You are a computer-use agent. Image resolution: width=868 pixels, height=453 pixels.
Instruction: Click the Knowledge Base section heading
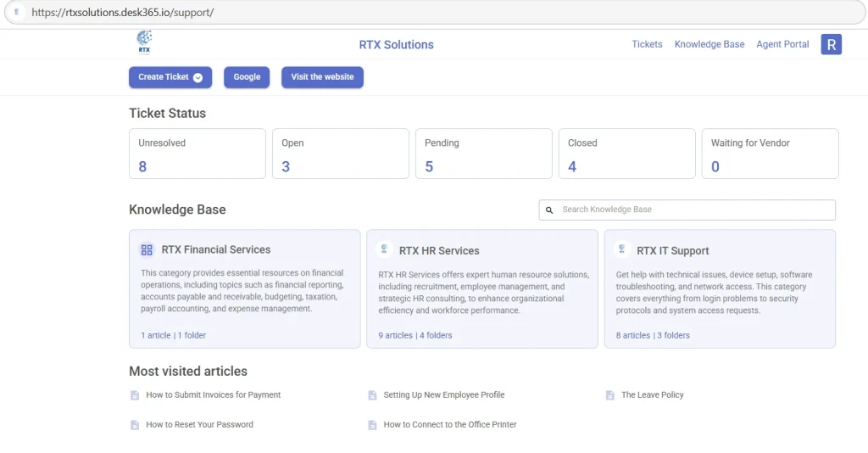click(177, 210)
